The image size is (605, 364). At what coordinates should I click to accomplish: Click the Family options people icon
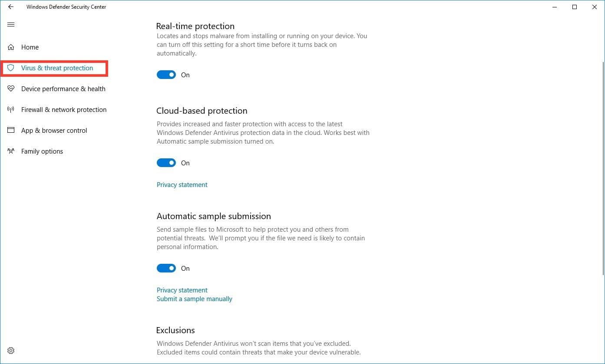point(11,151)
